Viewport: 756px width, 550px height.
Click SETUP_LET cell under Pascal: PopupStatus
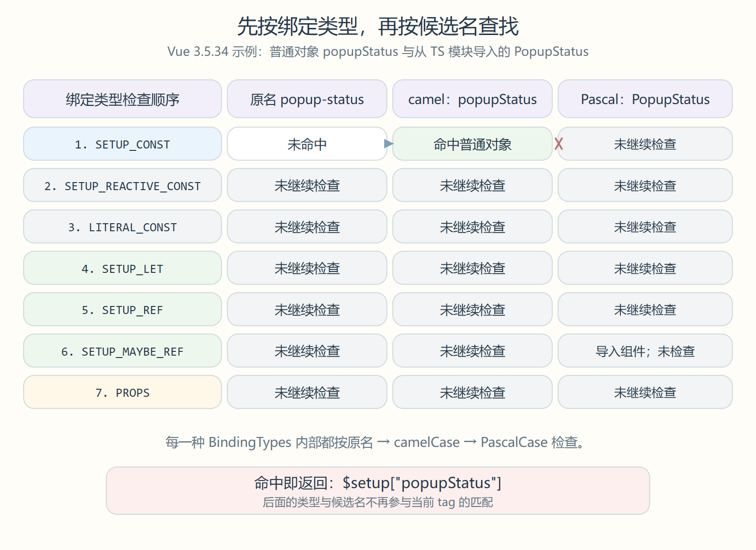pos(645,268)
